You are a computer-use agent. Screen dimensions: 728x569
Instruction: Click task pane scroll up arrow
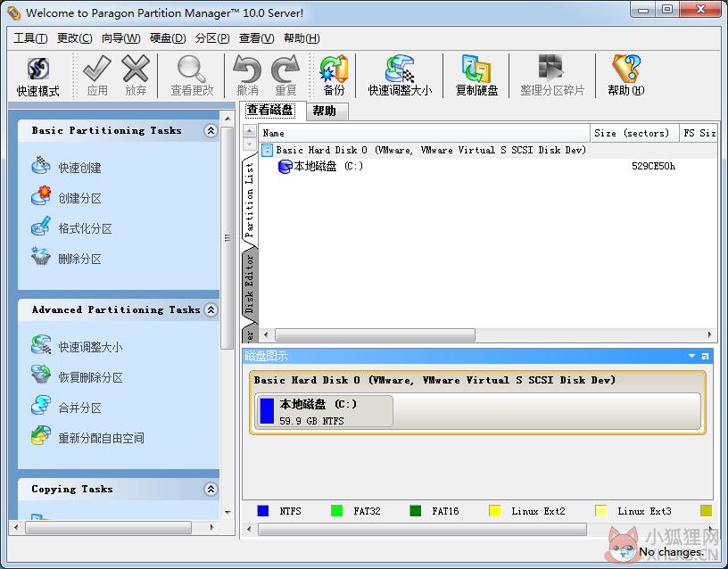(227, 119)
